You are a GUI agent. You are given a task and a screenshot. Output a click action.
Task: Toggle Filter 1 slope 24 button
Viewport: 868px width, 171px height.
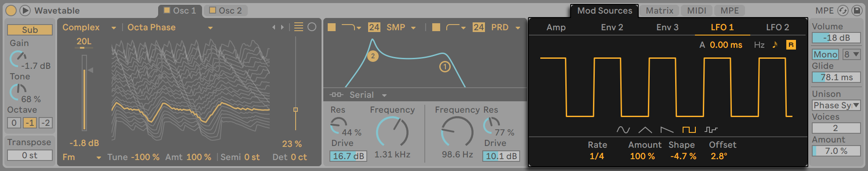374,27
